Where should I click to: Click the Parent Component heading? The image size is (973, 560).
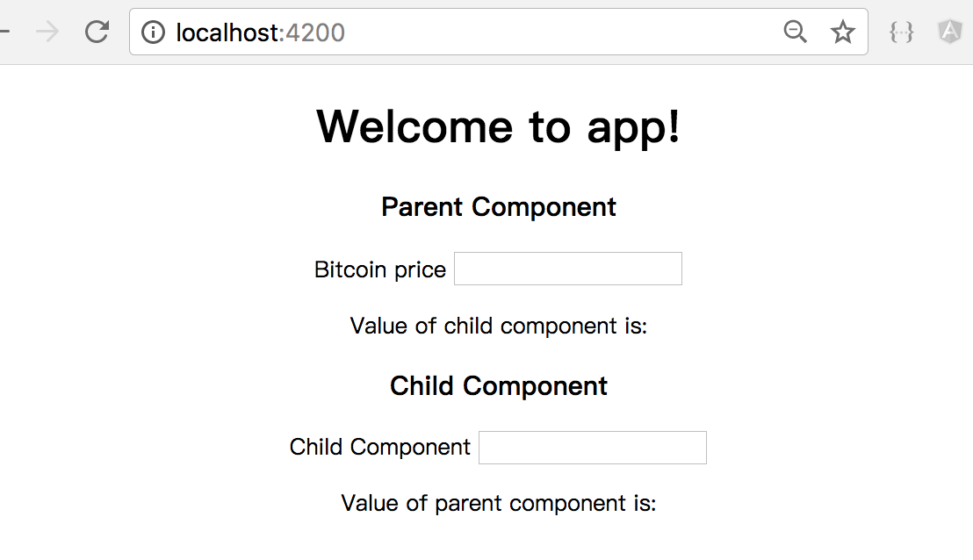(499, 207)
